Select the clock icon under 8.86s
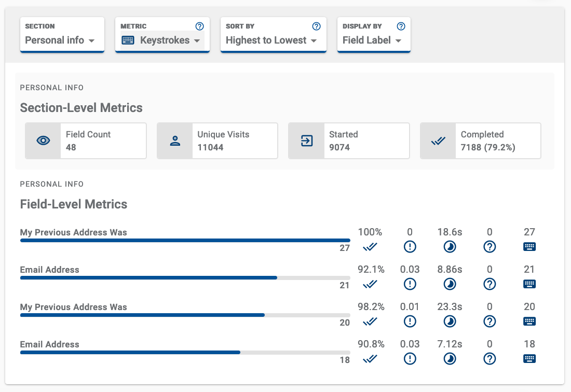The width and height of the screenshot is (571, 392). pos(450,284)
